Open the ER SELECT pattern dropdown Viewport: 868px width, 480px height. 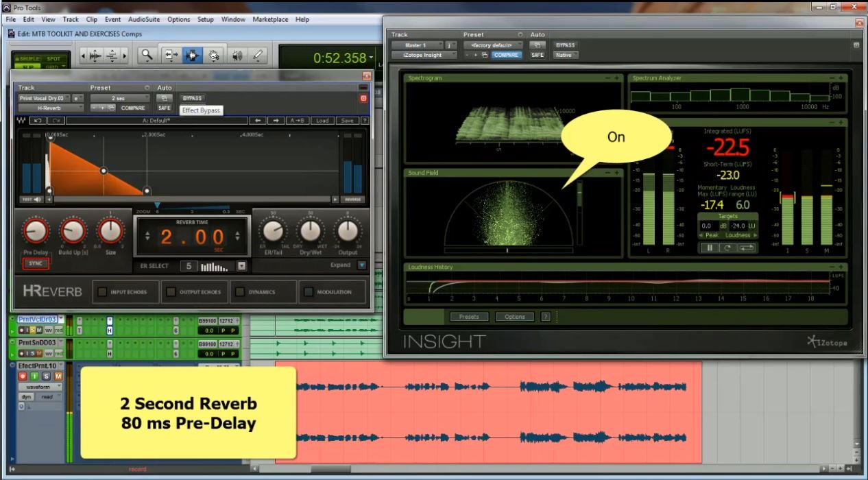(x=241, y=266)
